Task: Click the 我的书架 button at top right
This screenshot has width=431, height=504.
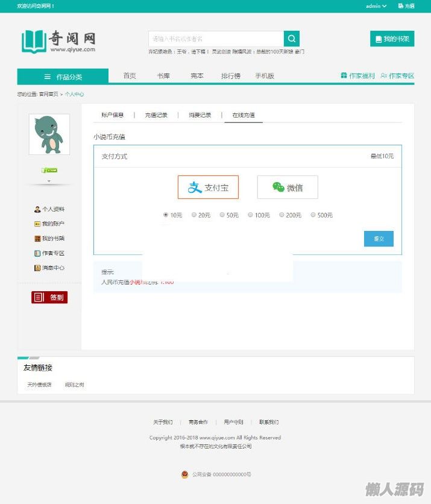Action: (x=392, y=39)
